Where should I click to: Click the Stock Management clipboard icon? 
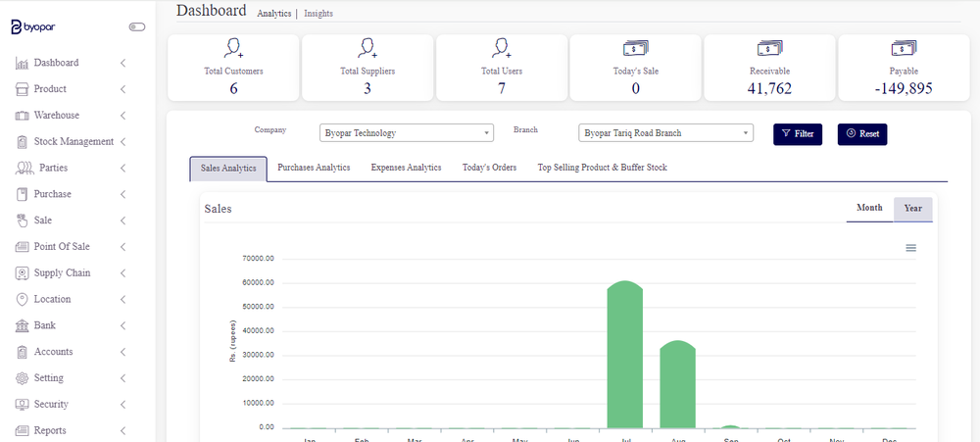pyautogui.click(x=23, y=142)
